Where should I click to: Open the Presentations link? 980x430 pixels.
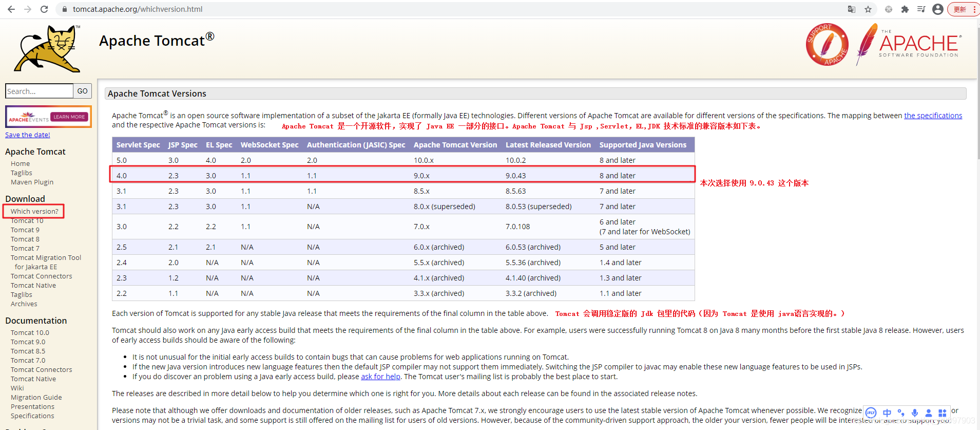(32, 407)
